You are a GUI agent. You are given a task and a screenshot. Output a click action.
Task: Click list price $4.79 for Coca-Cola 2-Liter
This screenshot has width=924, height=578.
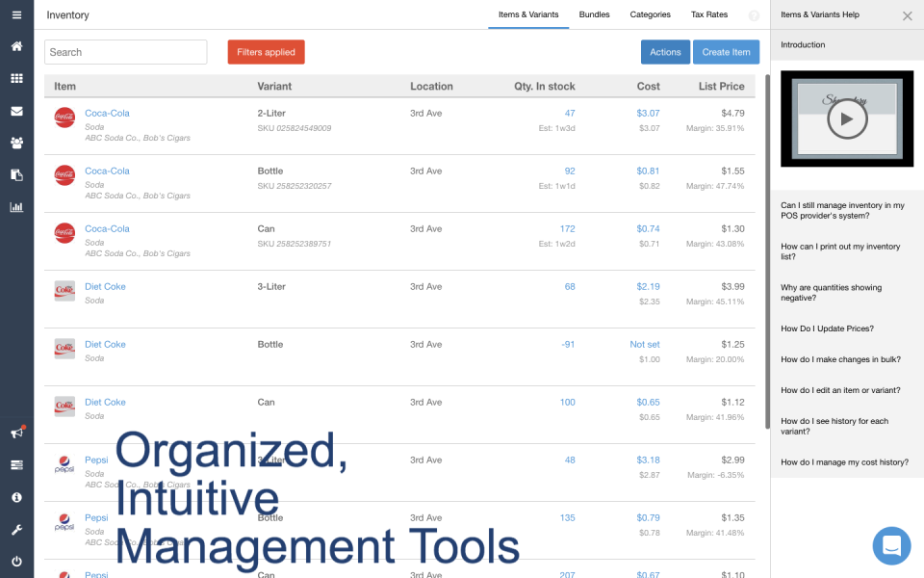click(x=733, y=114)
